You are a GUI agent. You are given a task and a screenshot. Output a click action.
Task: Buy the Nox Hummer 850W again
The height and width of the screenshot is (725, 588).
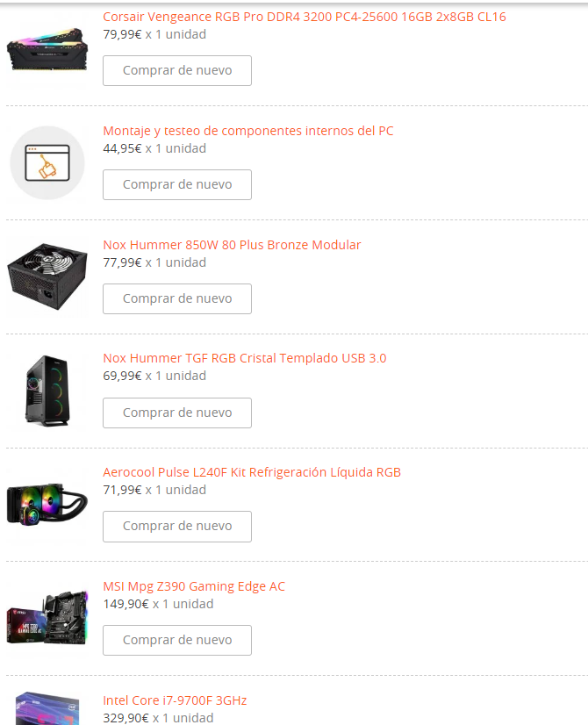[177, 298]
